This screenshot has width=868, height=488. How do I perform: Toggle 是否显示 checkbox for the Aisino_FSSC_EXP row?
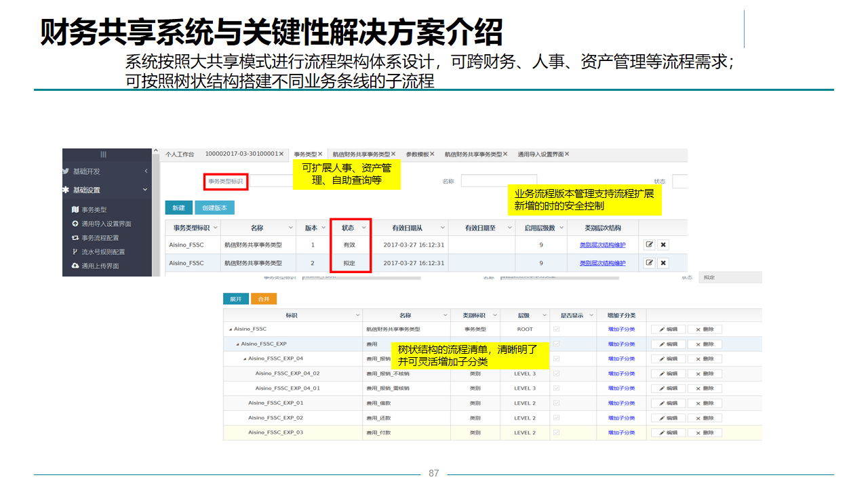click(x=557, y=344)
